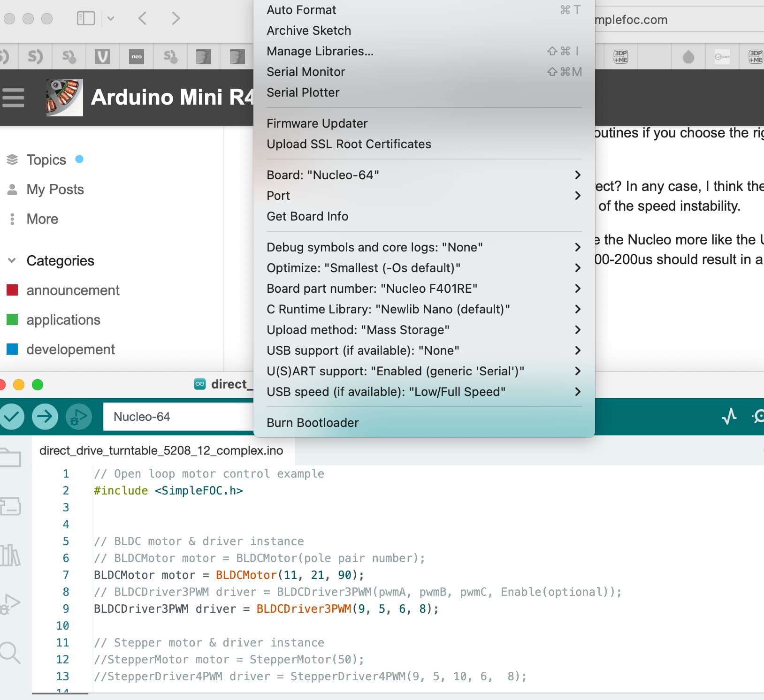This screenshot has width=764, height=700.
Task: Open applications category link
Action: tap(63, 320)
